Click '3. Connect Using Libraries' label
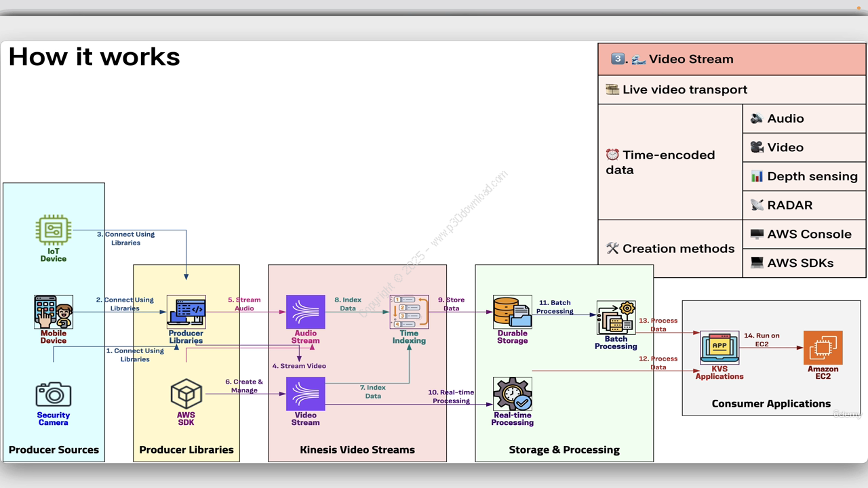 (x=126, y=239)
